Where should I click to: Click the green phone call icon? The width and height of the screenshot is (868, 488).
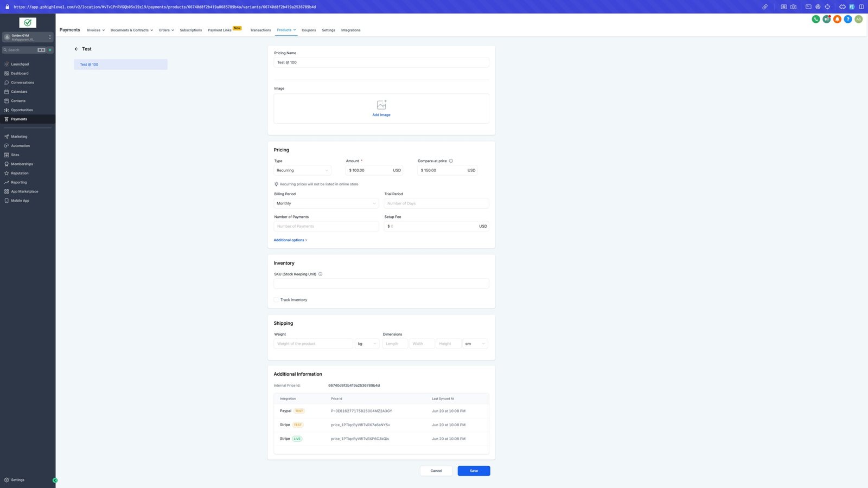click(x=815, y=19)
